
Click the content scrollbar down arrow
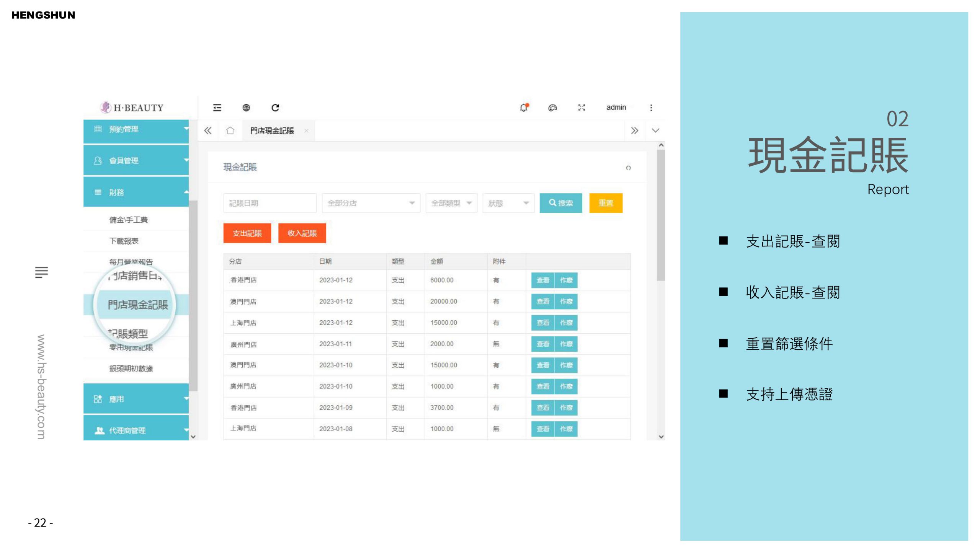click(x=661, y=437)
